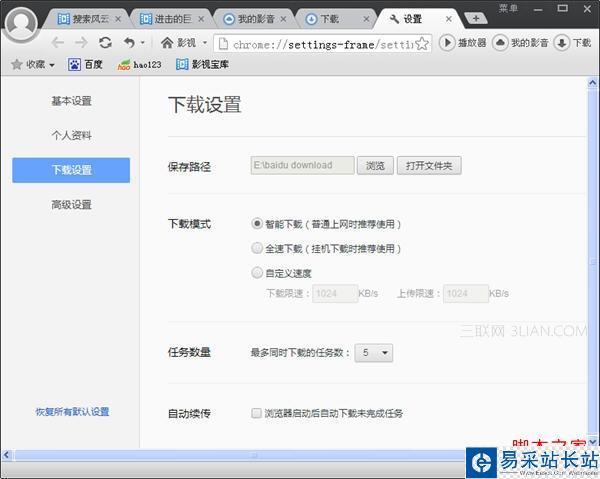Screen dimensions: 600x479
Task: Close the 进击的巨 tab
Action: coord(201,19)
